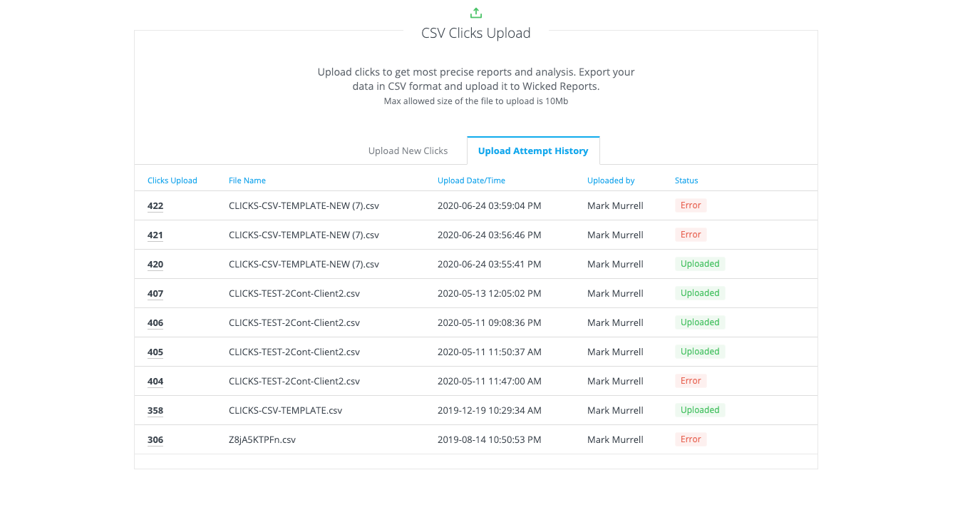Image resolution: width=980 pixels, height=510 pixels.
Task: Sort table by Upload Date/Time column
Action: pos(471,180)
